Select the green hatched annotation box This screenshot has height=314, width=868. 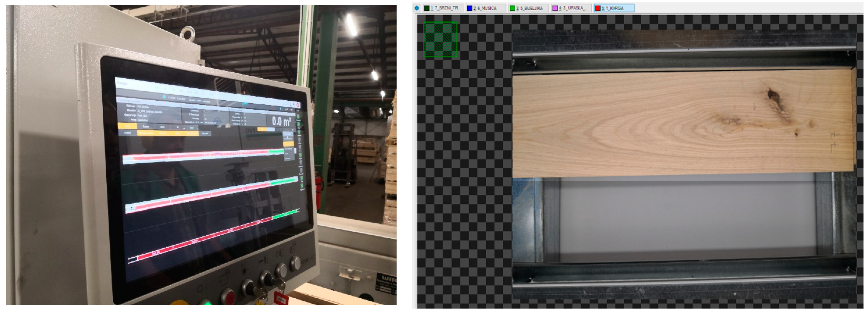click(x=440, y=39)
